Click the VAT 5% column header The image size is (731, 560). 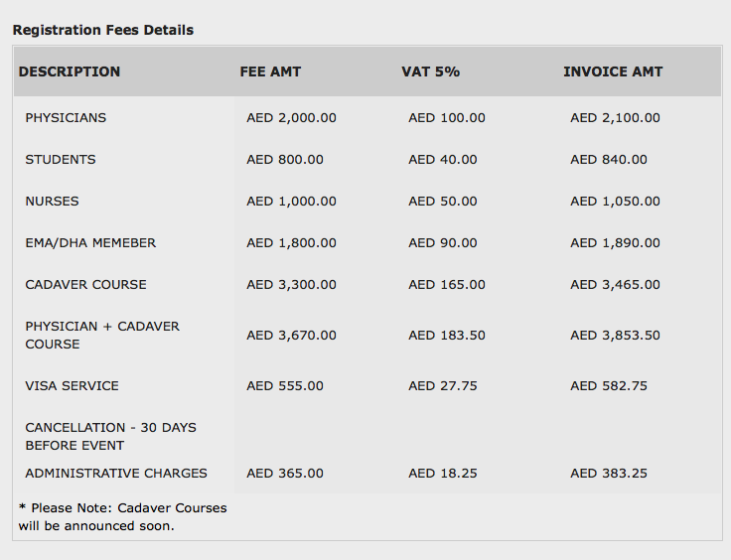[430, 71]
